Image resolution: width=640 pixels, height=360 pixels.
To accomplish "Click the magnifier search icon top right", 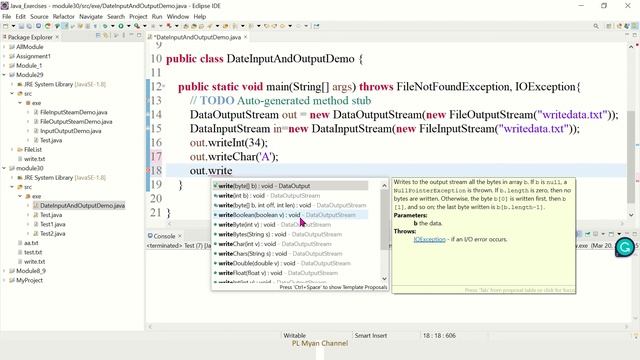I will (596, 26).
